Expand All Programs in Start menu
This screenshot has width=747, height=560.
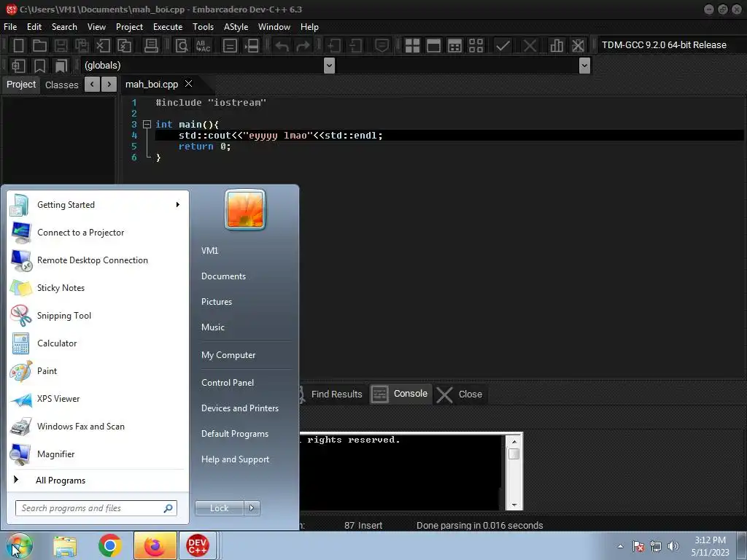pos(61,481)
